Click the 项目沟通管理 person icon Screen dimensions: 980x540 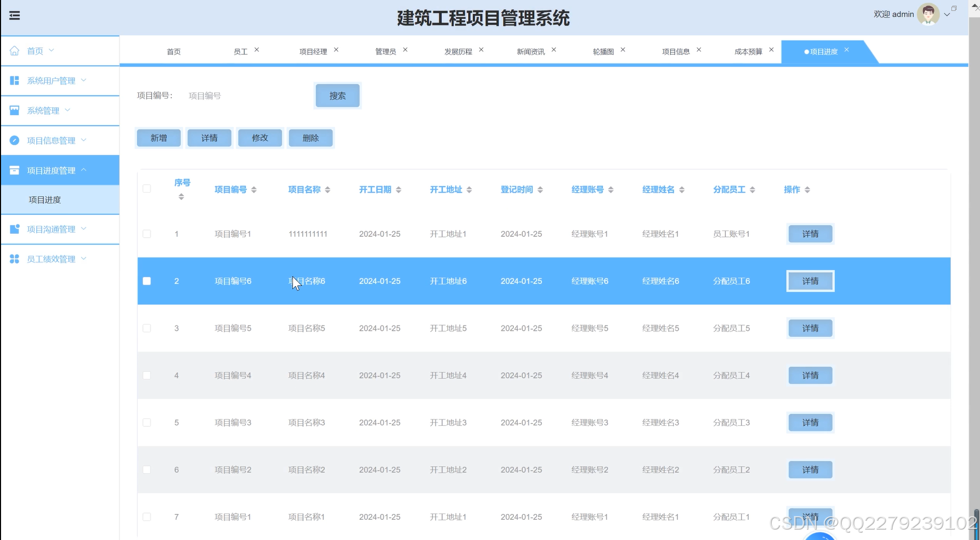pyautogui.click(x=14, y=229)
